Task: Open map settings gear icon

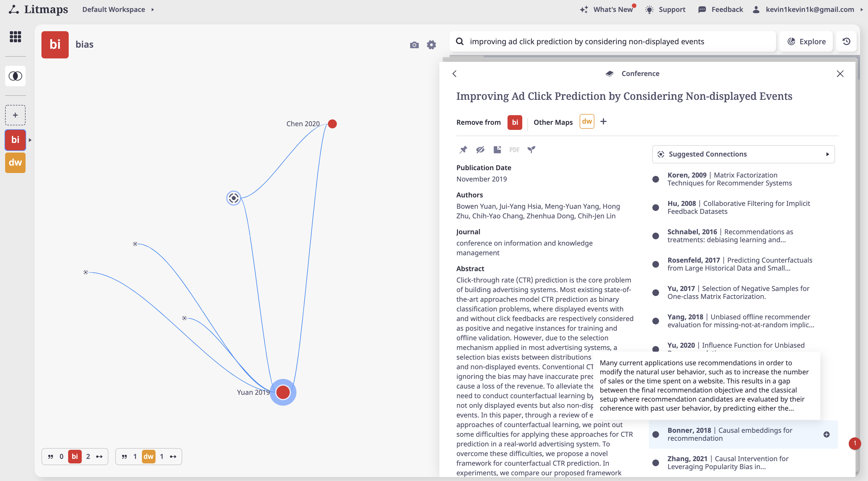Action: (431, 45)
